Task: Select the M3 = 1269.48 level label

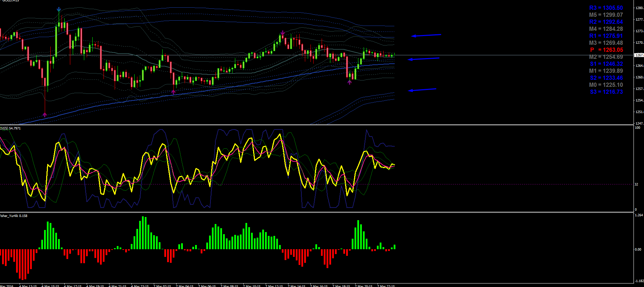Action: [x=606, y=43]
